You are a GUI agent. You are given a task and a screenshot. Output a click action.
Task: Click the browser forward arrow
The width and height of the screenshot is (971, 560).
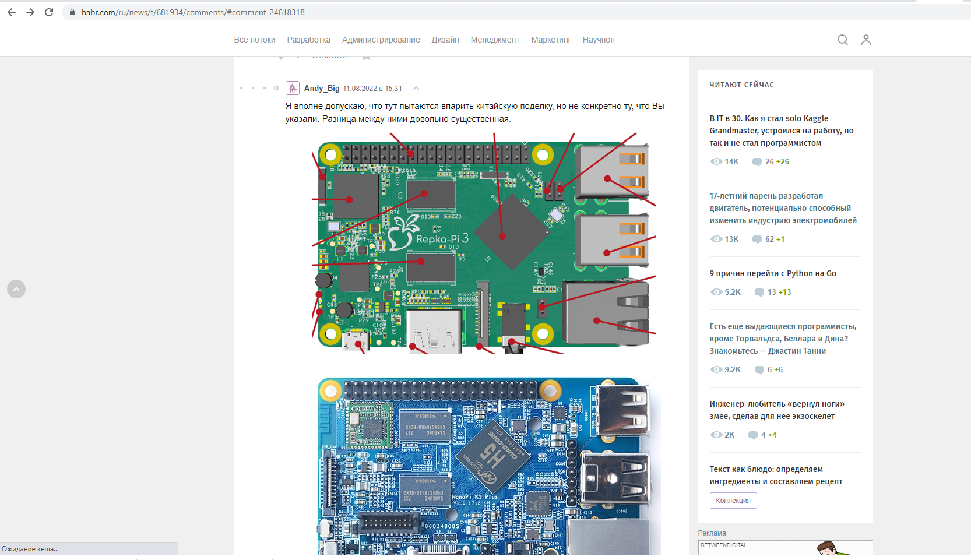(30, 12)
